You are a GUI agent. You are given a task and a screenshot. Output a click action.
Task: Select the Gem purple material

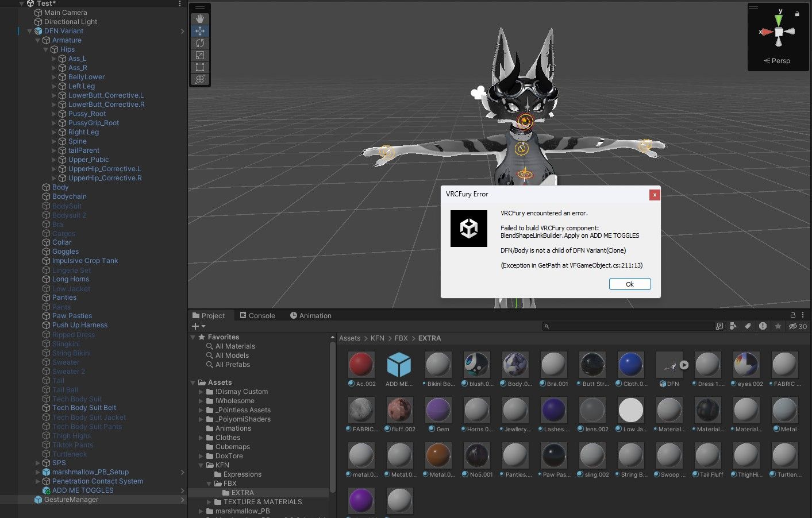438,415
